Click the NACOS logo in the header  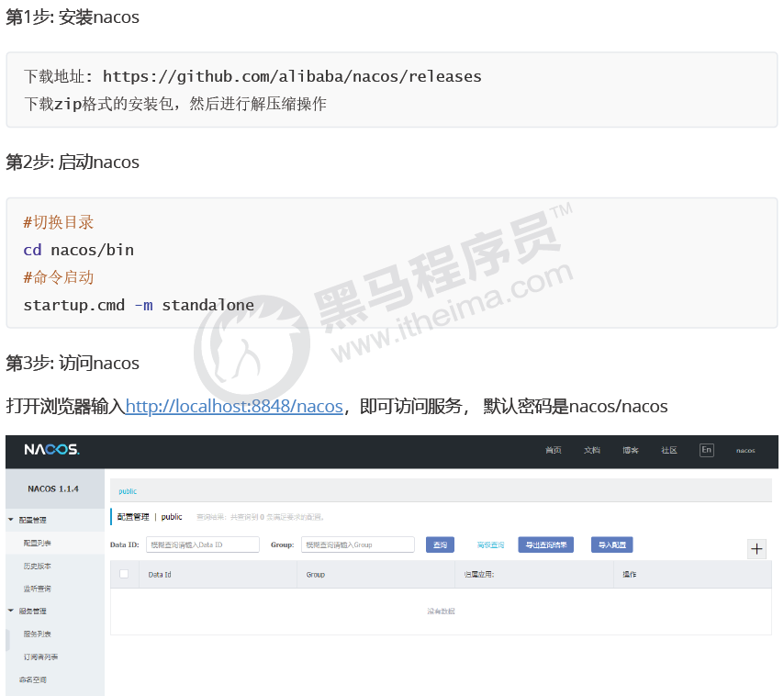coord(51,450)
